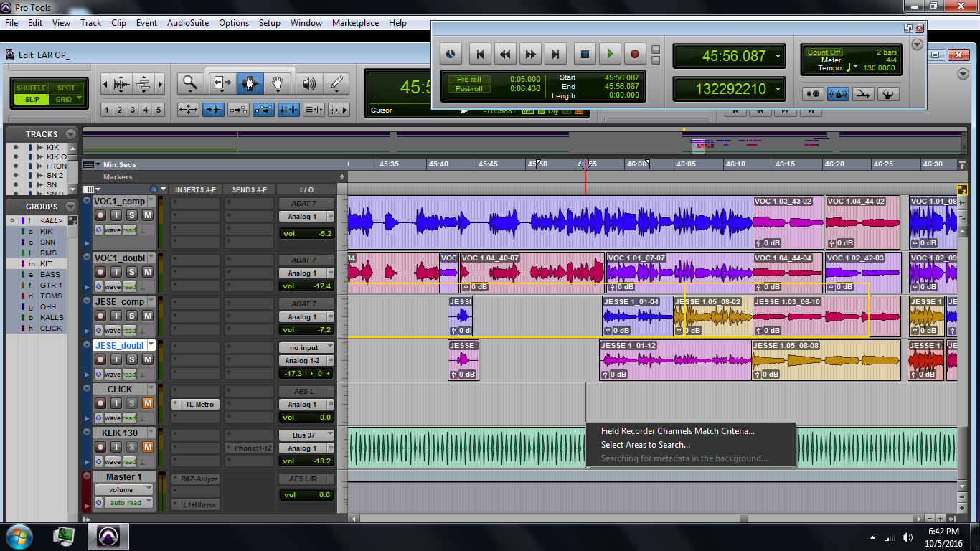Image resolution: width=980 pixels, height=551 pixels.
Task: Select the Selector tool
Action: coord(249,83)
